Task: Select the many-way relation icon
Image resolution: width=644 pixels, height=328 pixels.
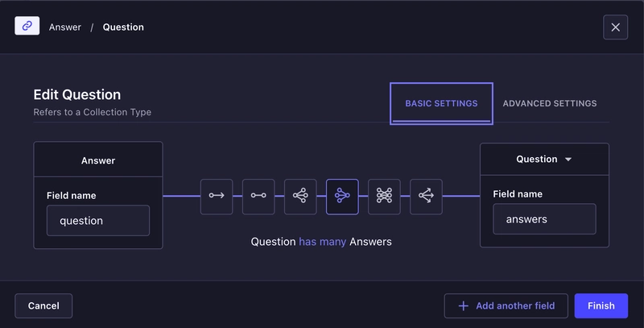Action: (426, 197)
